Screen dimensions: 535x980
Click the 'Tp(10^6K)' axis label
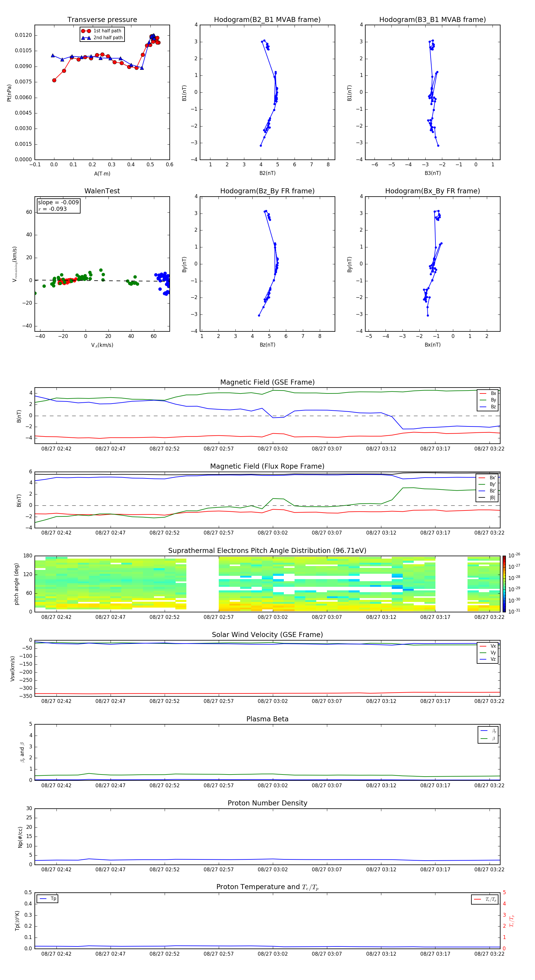click(17, 921)
